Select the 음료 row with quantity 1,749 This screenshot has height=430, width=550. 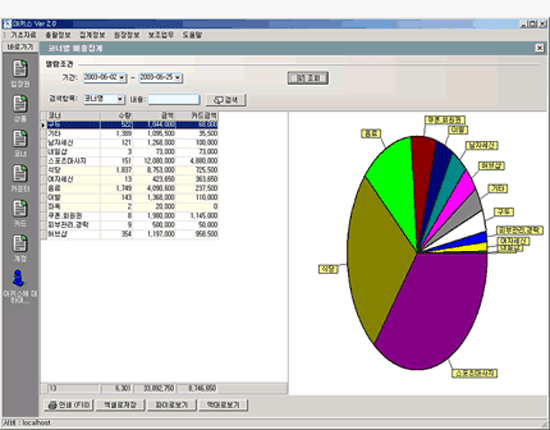132,188
